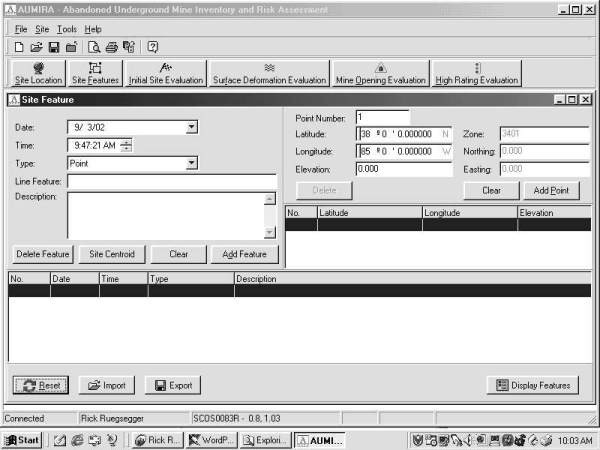600x450 pixels.
Task: Click the Save disk toolbar icon
Action: click(x=53, y=47)
